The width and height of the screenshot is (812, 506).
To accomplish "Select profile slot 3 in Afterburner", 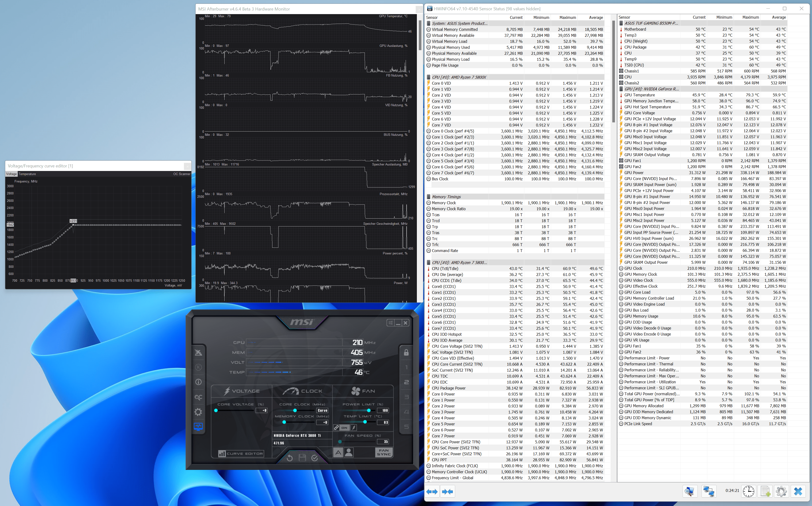I will (x=406, y=397).
